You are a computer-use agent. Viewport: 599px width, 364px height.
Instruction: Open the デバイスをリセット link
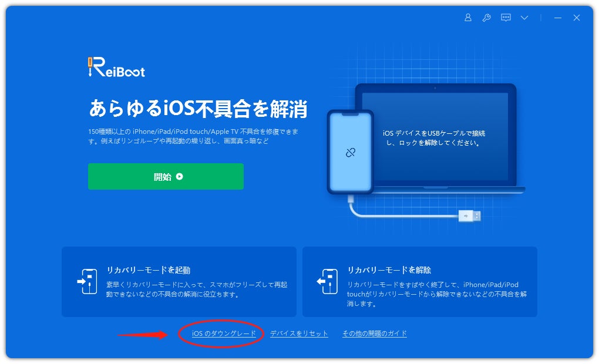299,333
